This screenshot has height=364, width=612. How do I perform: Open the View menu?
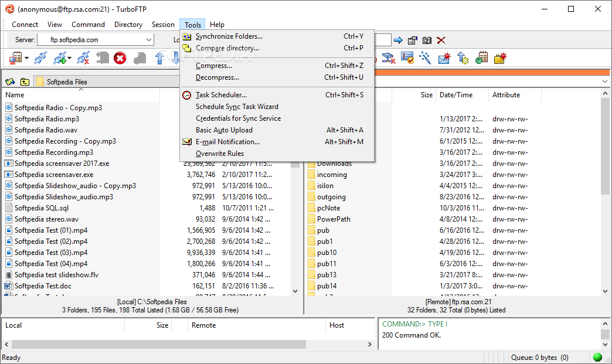coord(55,25)
